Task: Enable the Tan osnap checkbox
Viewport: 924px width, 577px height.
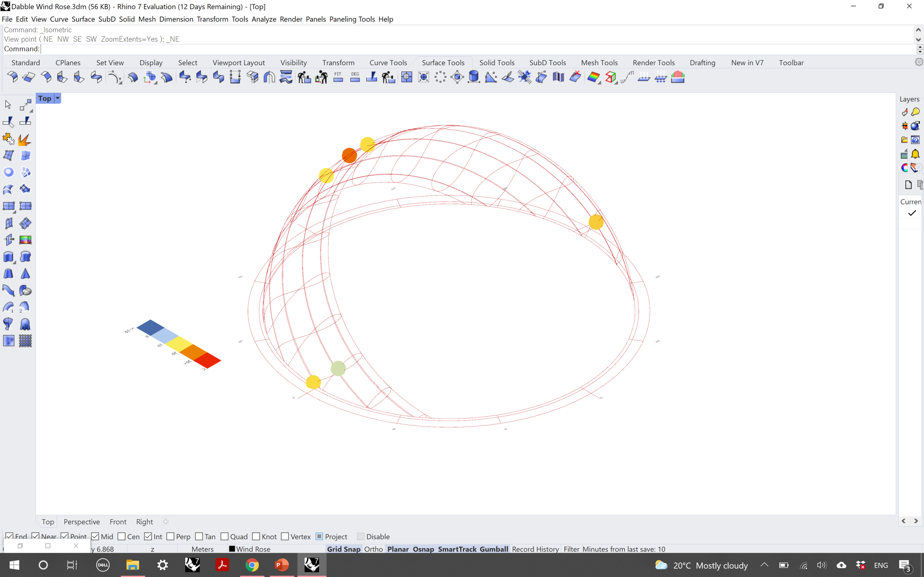Action: coord(199,536)
